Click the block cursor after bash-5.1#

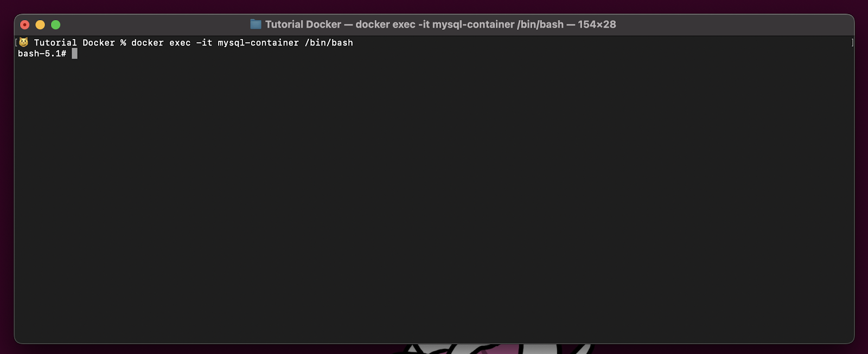click(74, 53)
